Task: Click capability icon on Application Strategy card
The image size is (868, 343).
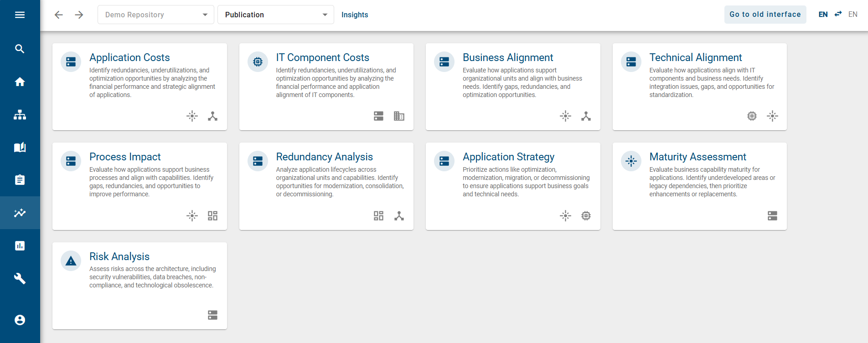Action: coord(566,216)
